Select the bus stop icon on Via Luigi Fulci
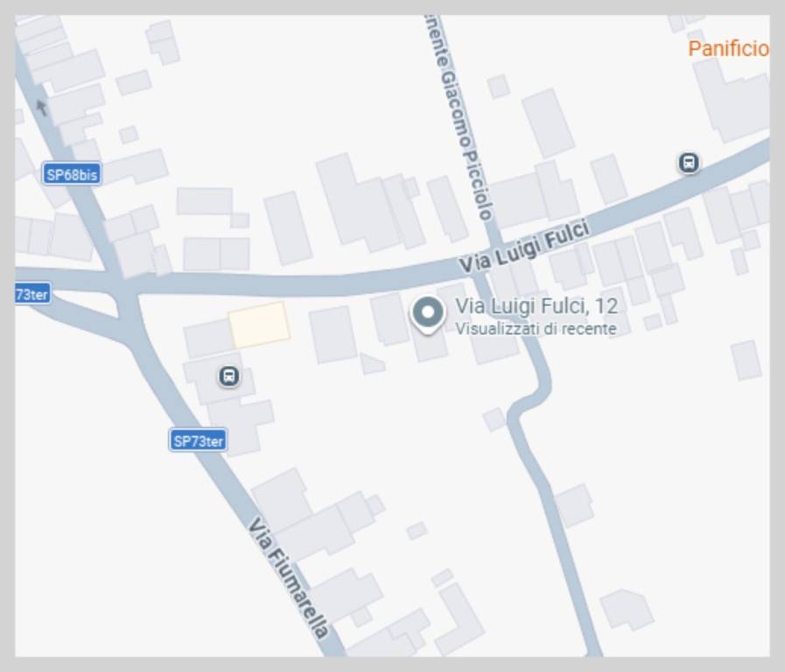785x672 pixels. [x=689, y=163]
